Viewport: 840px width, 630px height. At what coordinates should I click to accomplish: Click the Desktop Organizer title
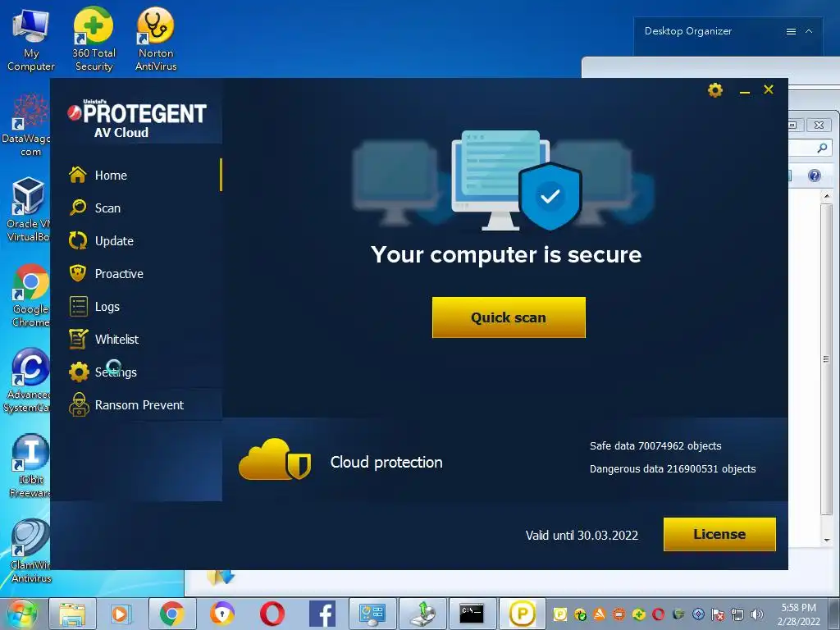click(x=688, y=31)
